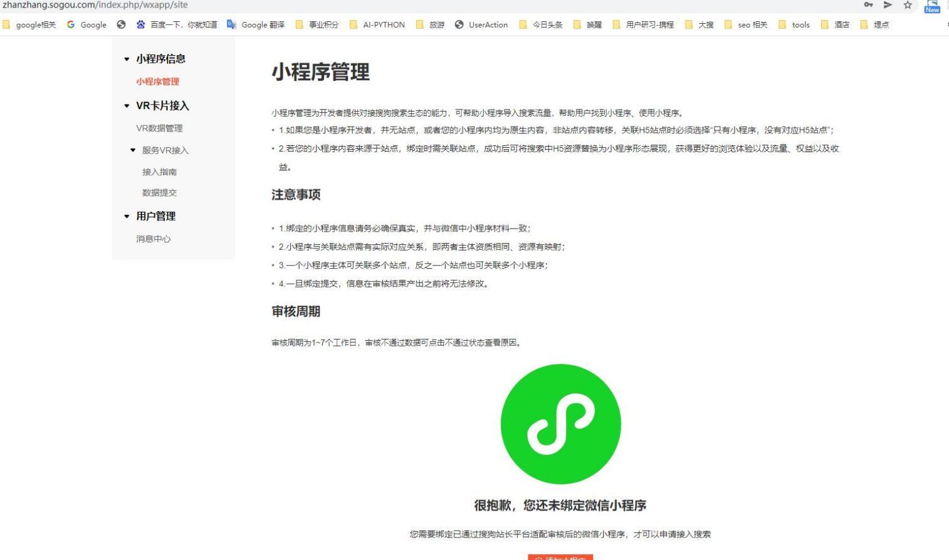Select 小程序管理 in the sidebar
949x560 pixels.
(157, 81)
